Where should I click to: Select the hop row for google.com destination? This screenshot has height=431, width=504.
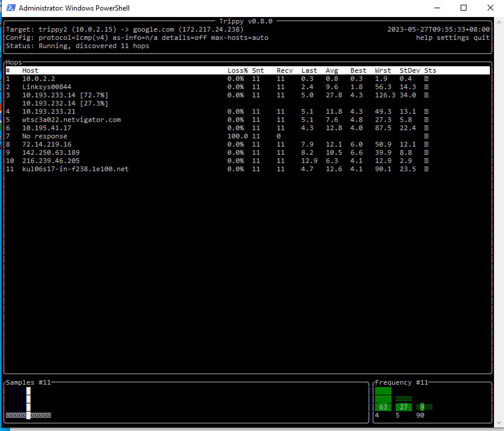[x=75, y=169]
